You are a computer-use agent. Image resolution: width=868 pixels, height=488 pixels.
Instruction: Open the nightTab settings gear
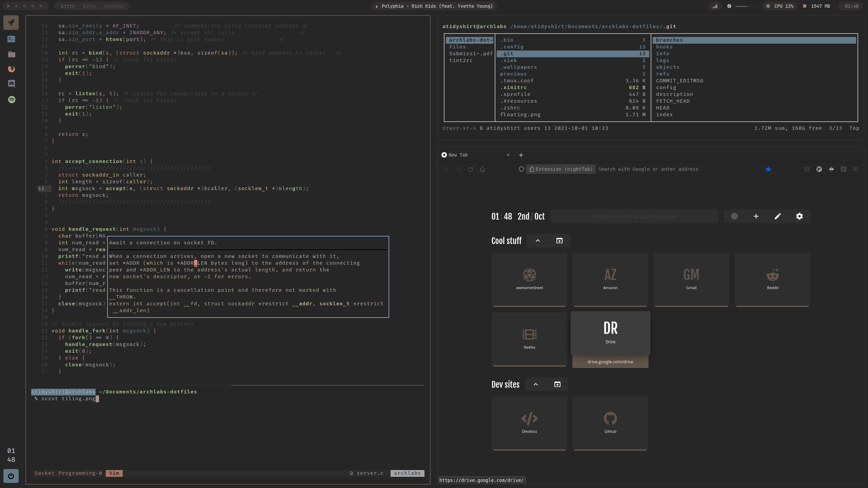(799, 216)
